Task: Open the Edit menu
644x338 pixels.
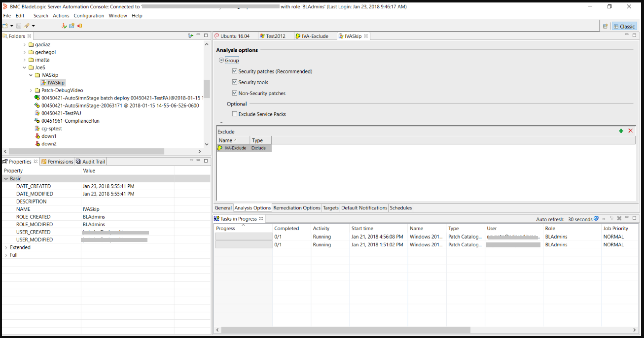Action: (20, 16)
